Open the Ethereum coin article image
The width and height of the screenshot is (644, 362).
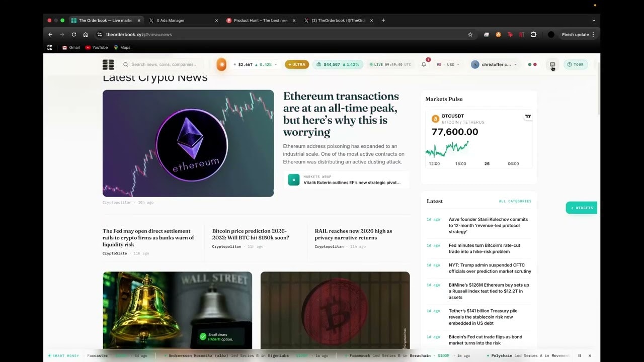click(188, 143)
